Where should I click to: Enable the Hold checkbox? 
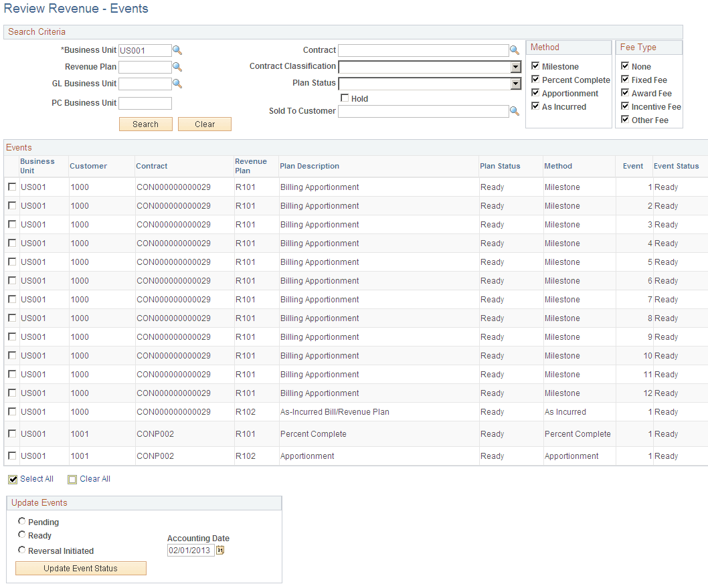coord(345,98)
